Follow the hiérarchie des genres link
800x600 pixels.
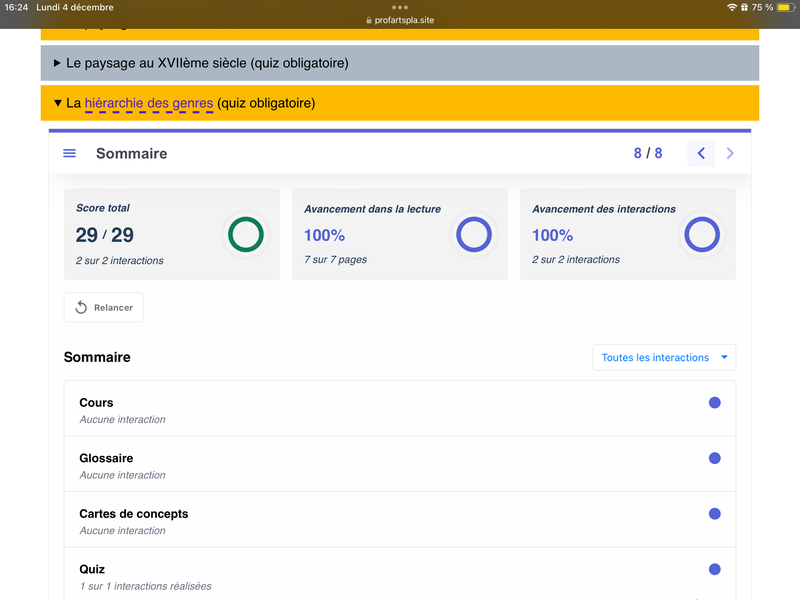point(148,103)
